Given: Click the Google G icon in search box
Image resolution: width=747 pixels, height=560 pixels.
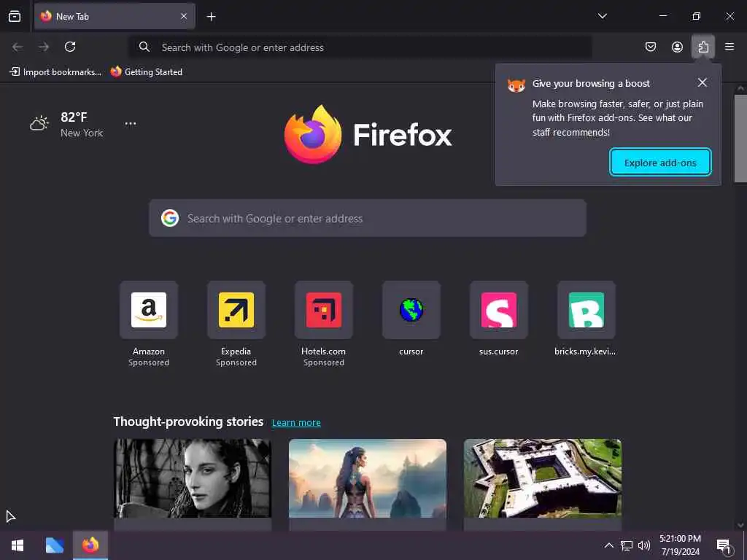Looking at the screenshot, I should 169,218.
